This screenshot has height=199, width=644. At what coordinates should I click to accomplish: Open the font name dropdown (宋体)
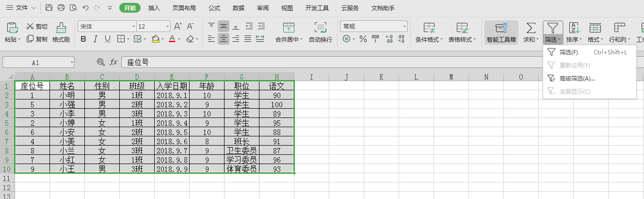134,26
